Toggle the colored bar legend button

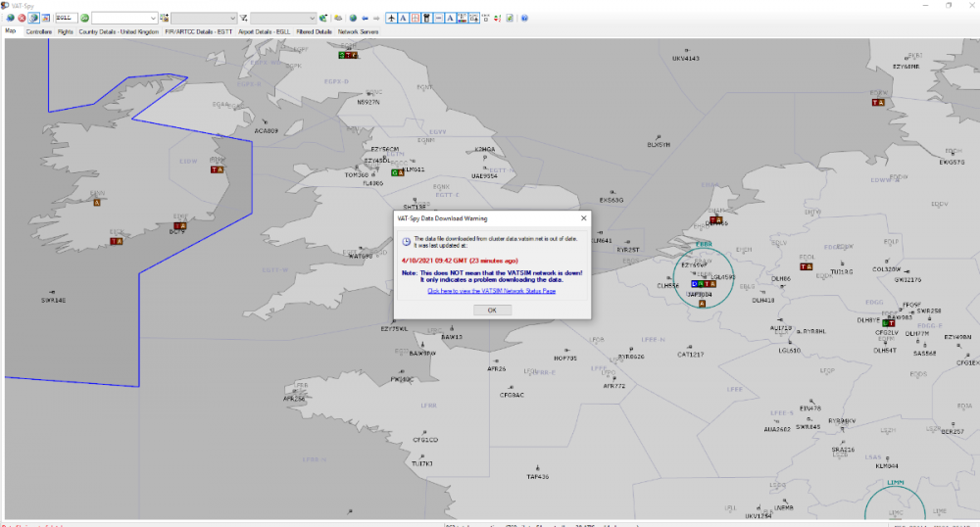coord(462,18)
